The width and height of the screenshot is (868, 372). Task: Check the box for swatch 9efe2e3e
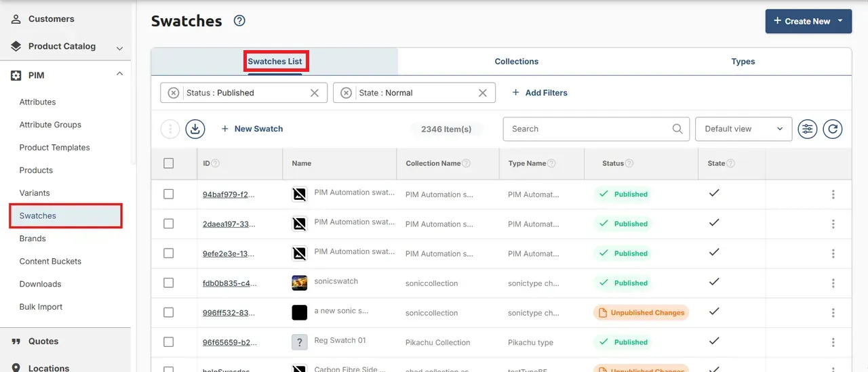169,253
